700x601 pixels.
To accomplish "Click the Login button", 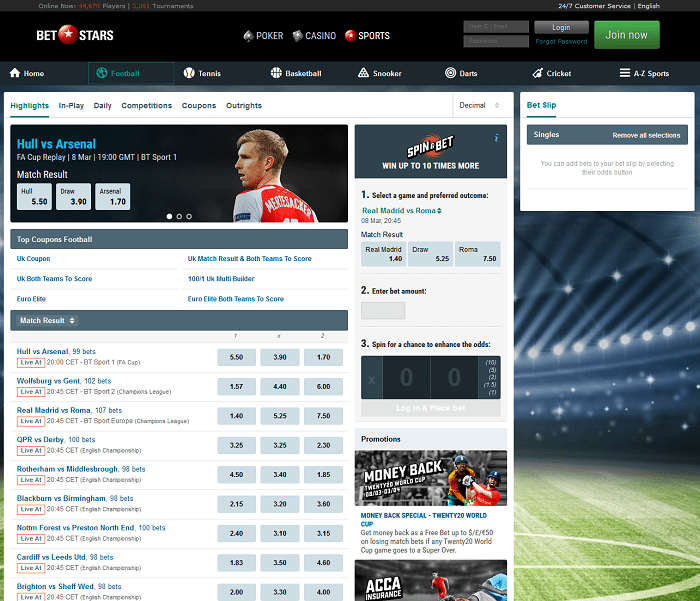I will [561, 27].
